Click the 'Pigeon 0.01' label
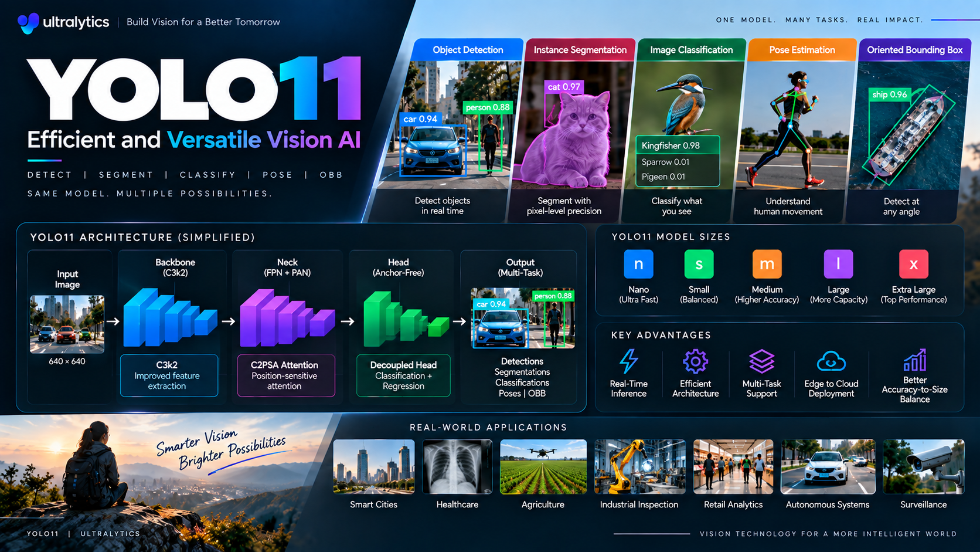 coord(663,177)
